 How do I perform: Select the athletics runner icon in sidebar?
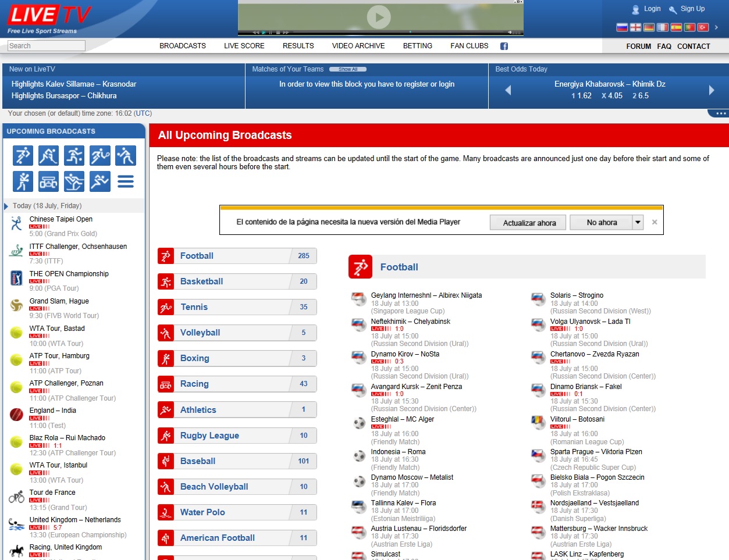point(99,181)
